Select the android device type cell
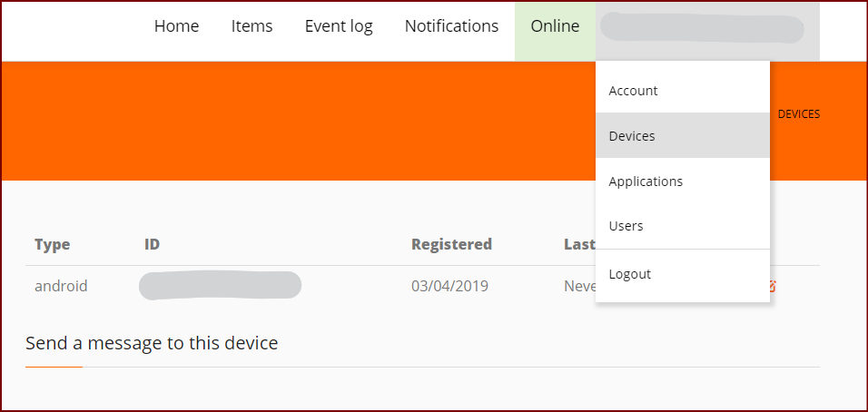This screenshot has height=412, width=868. click(61, 286)
